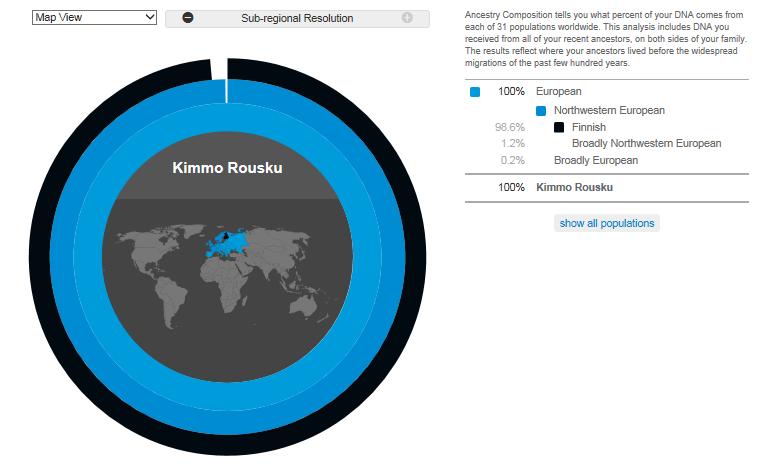764x464 pixels.
Task: Select the Finnish population row
Action: pos(607,127)
